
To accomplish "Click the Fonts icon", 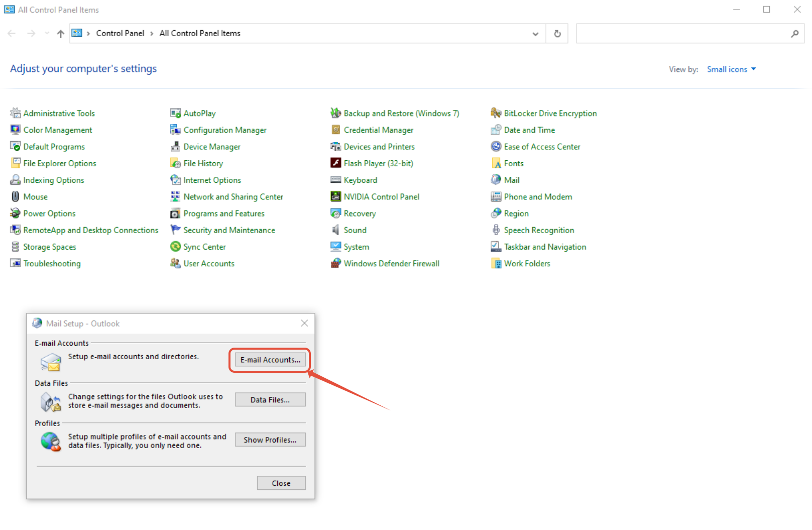I will [x=496, y=163].
